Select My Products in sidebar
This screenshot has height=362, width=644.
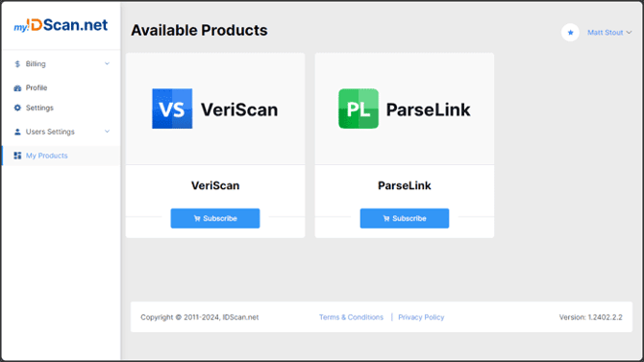(x=62, y=156)
